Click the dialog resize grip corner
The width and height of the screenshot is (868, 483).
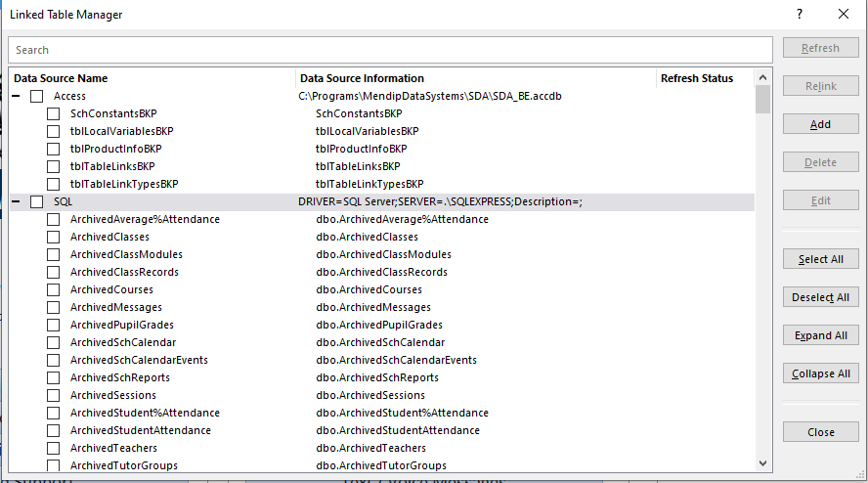click(860, 475)
